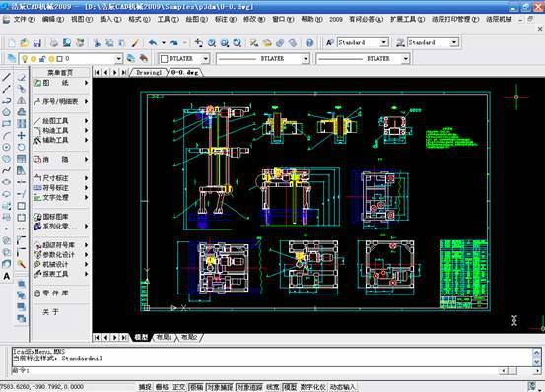Open the Layer Manager icon

(x=12, y=58)
